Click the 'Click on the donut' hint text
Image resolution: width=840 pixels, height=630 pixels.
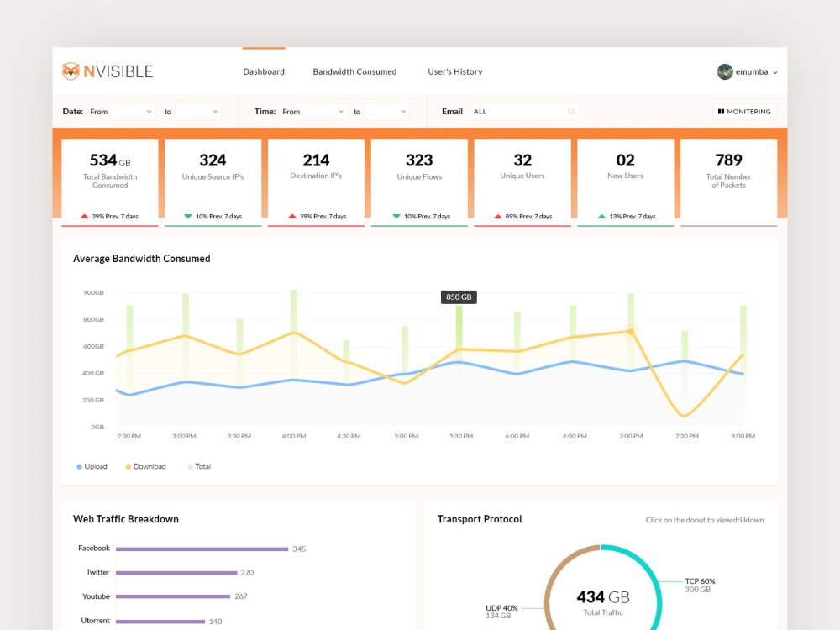(x=705, y=520)
